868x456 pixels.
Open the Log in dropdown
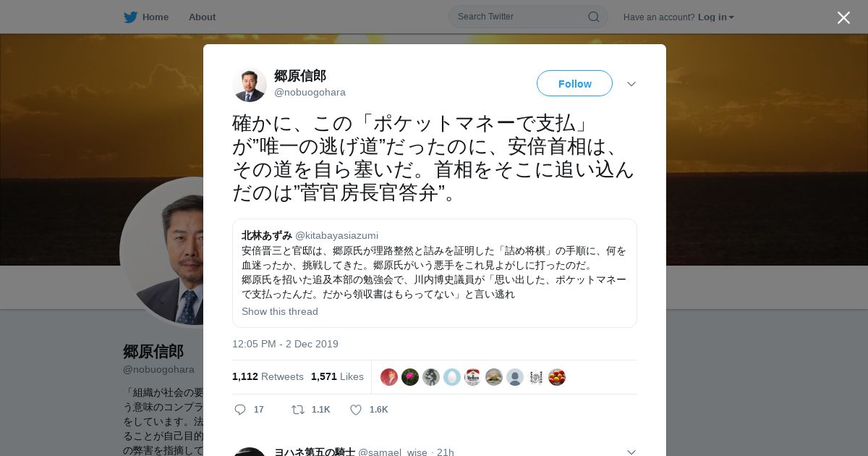716,17
